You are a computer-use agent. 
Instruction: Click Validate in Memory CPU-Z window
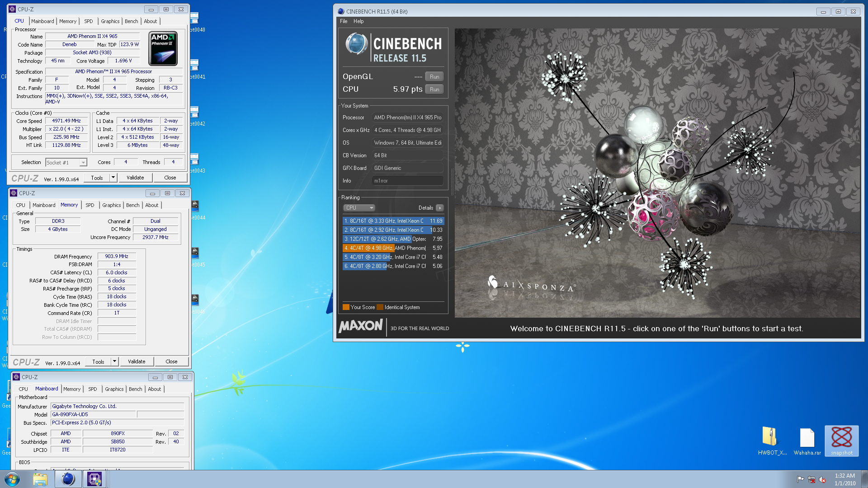[137, 361]
